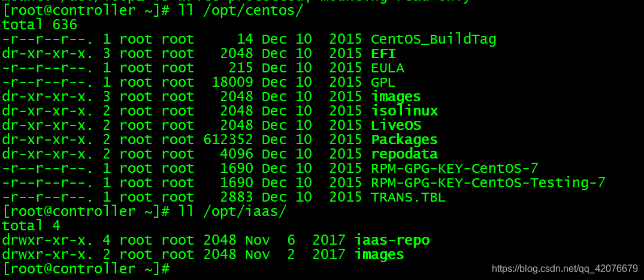Click the 18009 size value for GPL

click(232, 83)
